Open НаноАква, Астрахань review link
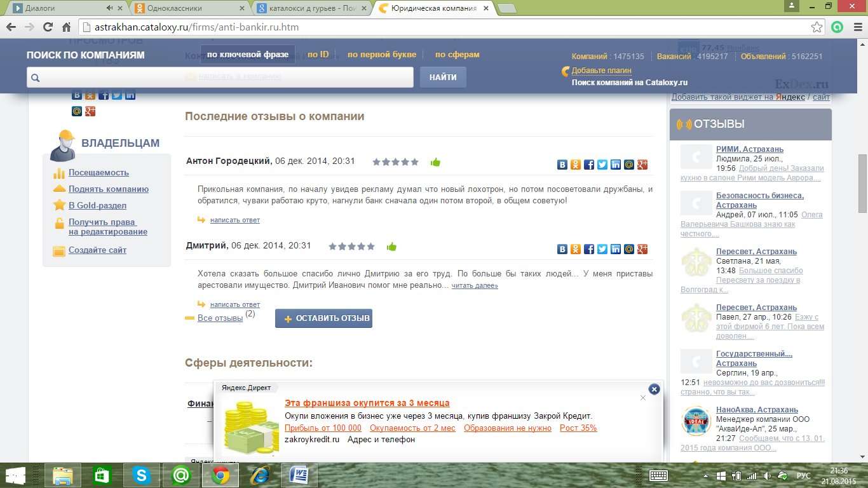 coord(757,410)
